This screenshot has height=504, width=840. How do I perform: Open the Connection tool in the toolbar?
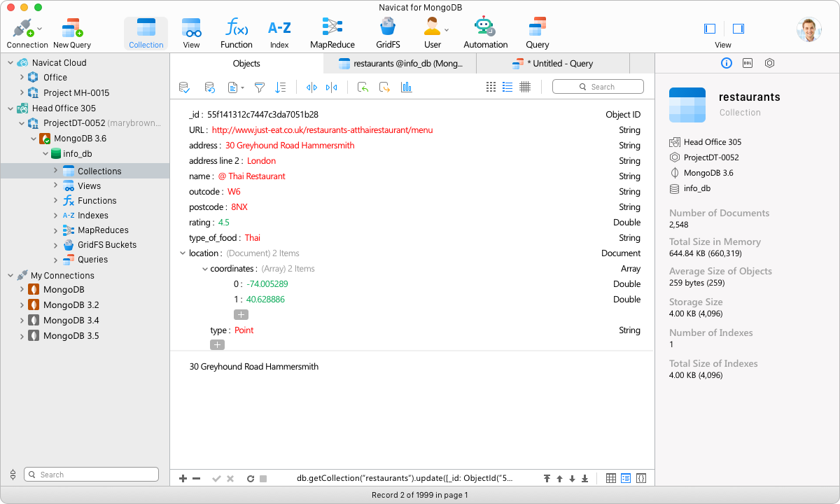click(x=27, y=34)
